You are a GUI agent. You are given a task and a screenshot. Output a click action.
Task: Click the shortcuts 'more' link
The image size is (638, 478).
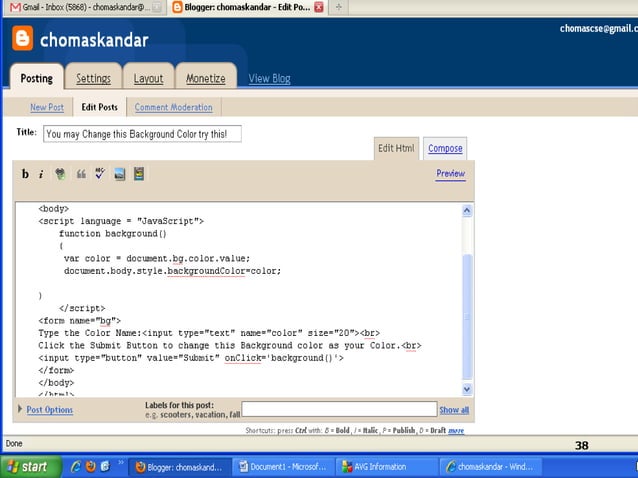[x=456, y=431]
